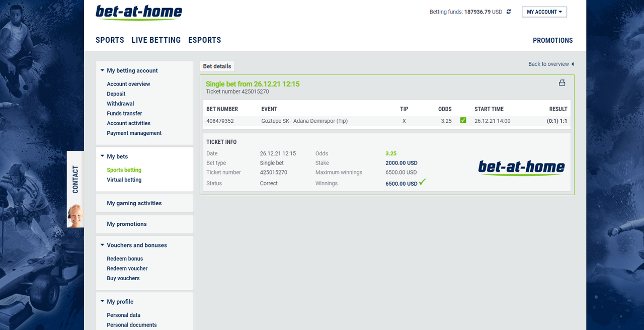Open the CONTACT side tab
The image size is (644, 330).
(75, 179)
